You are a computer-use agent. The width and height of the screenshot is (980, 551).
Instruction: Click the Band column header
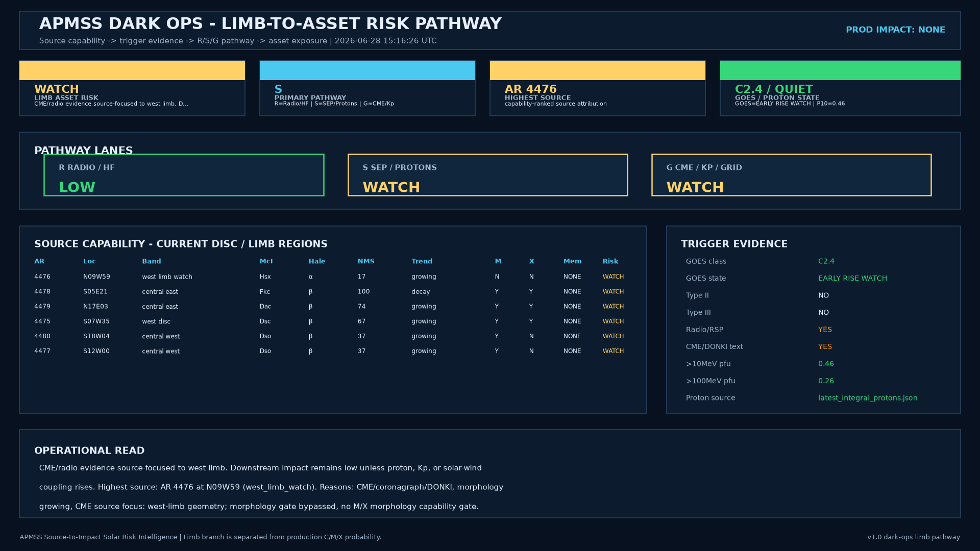tap(152, 261)
